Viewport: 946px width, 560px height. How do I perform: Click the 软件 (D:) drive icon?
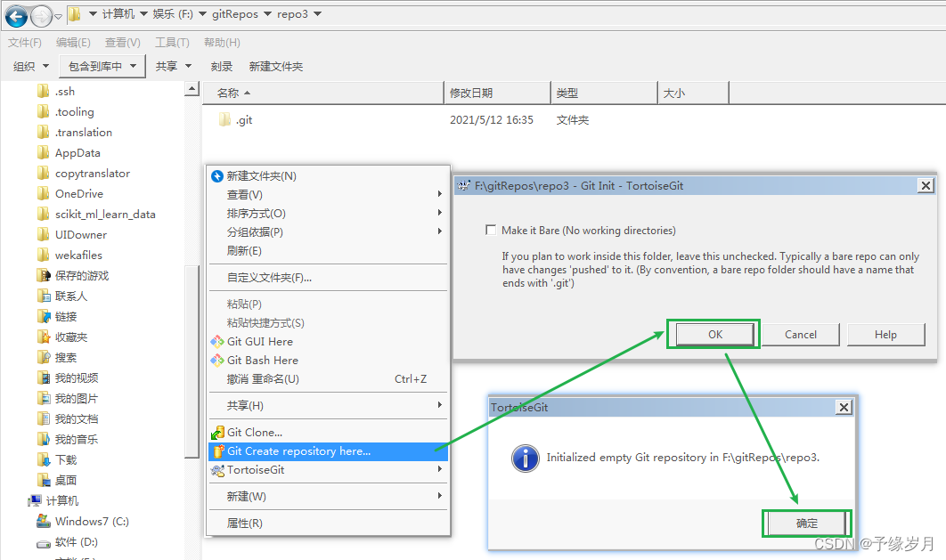[44, 543]
